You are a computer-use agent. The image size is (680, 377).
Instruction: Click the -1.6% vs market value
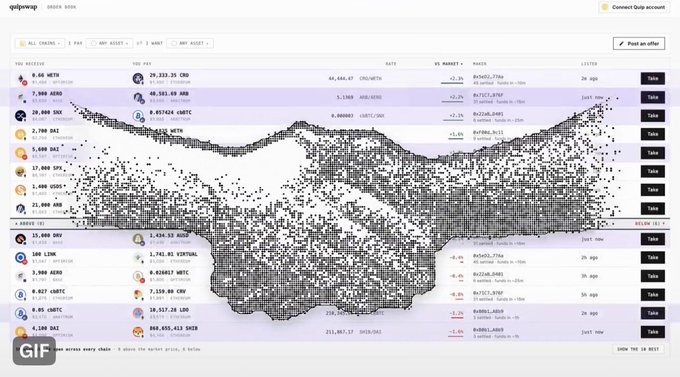pyautogui.click(x=456, y=332)
